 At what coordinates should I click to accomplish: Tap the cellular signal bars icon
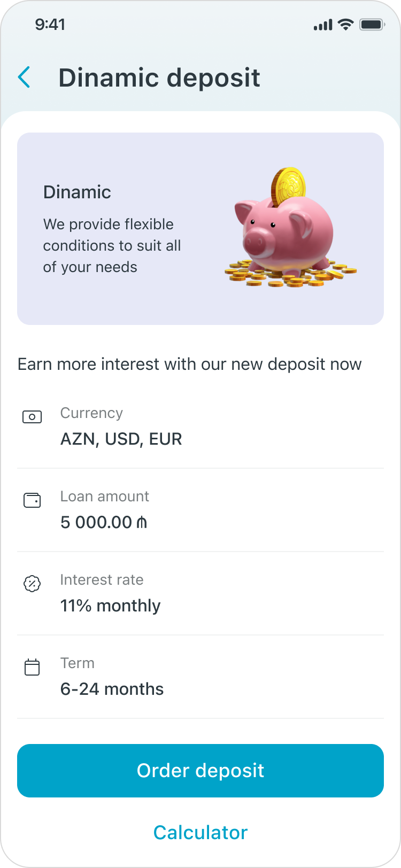click(x=323, y=25)
